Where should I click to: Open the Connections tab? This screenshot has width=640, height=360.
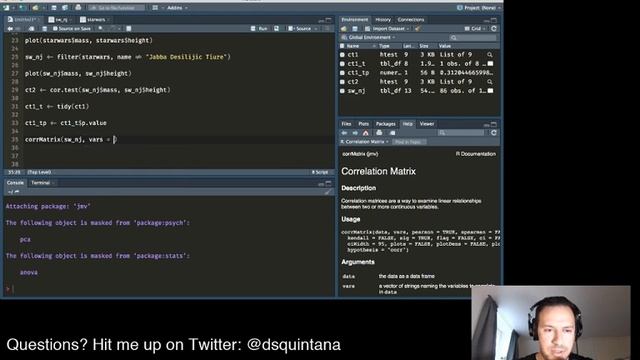tap(411, 20)
